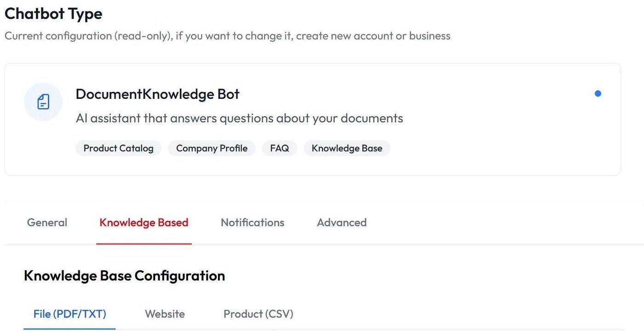The height and width of the screenshot is (336, 644).
Task: Open the Advanced settings tab
Action: click(342, 222)
